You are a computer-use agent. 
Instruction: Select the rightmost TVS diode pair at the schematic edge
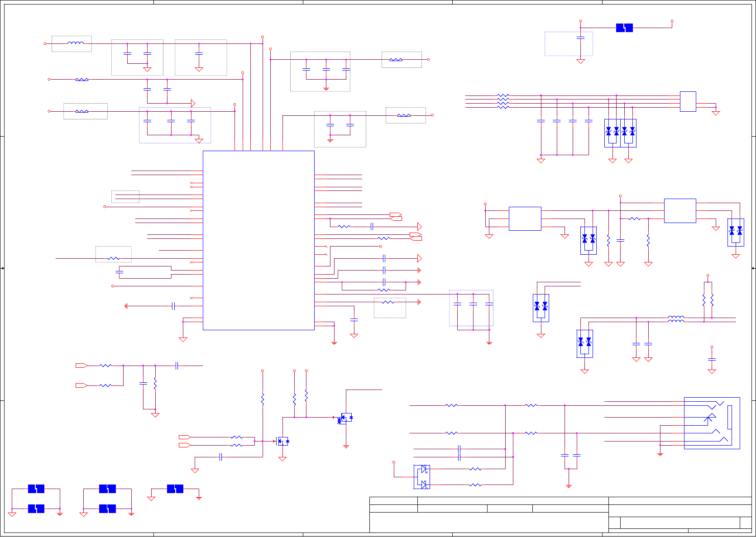[736, 233]
